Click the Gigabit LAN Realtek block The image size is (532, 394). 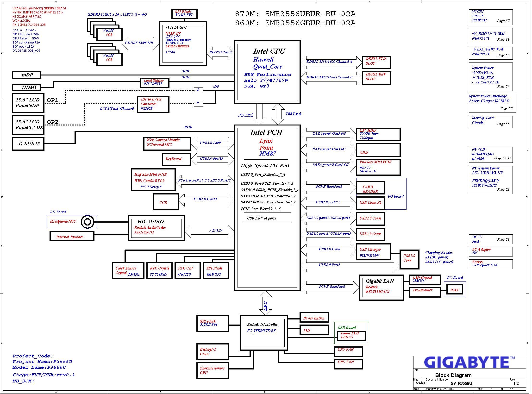pos(381,288)
